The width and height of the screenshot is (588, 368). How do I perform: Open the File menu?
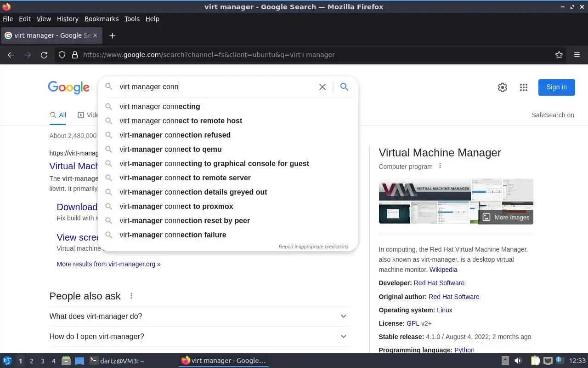(x=8, y=19)
